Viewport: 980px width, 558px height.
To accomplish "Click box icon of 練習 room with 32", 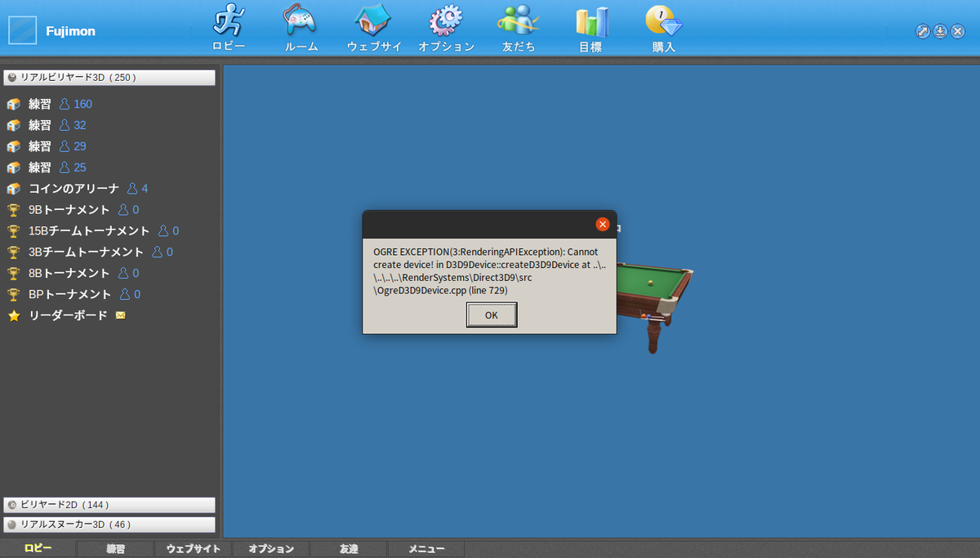I will coord(13,126).
